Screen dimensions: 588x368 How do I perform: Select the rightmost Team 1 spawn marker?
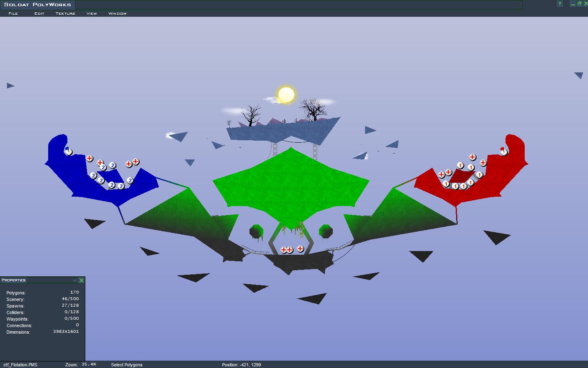tap(479, 175)
